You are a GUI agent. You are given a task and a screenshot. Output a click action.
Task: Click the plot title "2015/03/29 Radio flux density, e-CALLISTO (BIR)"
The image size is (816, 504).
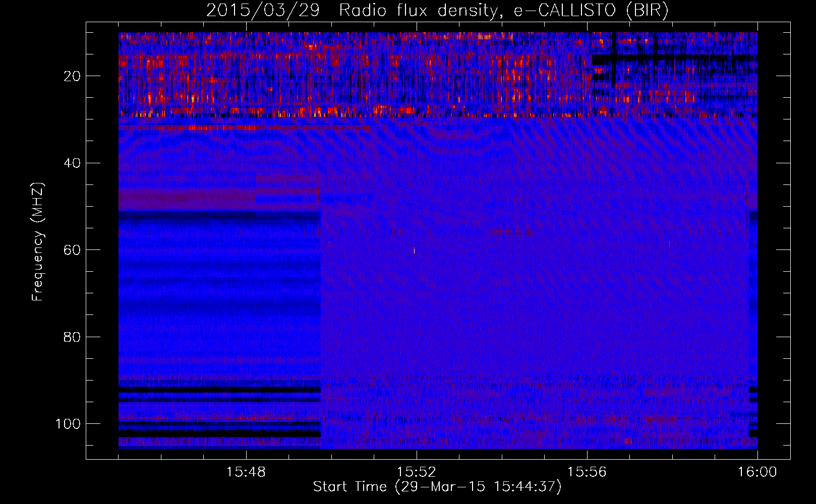tap(437, 11)
